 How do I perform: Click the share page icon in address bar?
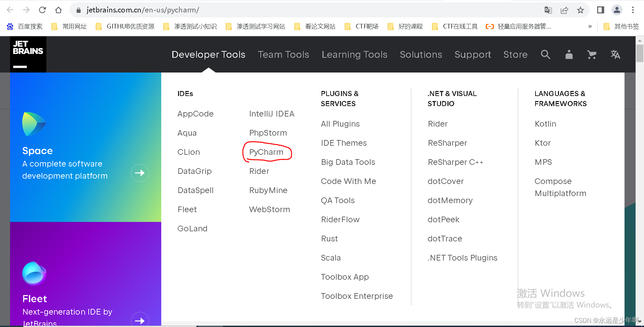point(564,10)
